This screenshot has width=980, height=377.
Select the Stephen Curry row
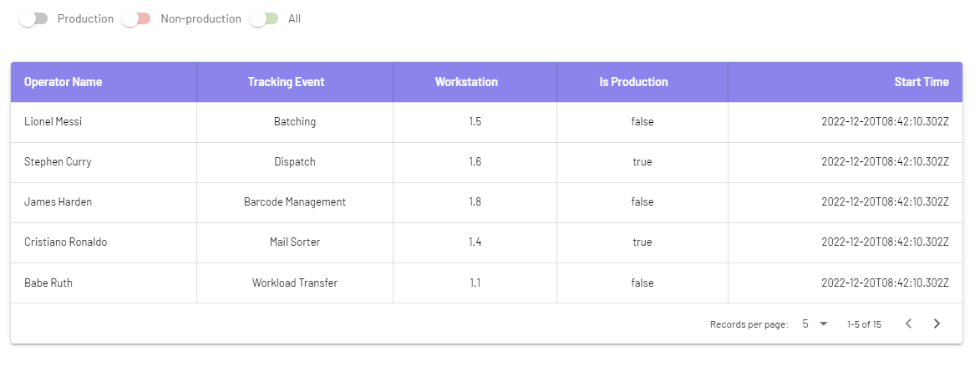click(x=486, y=162)
